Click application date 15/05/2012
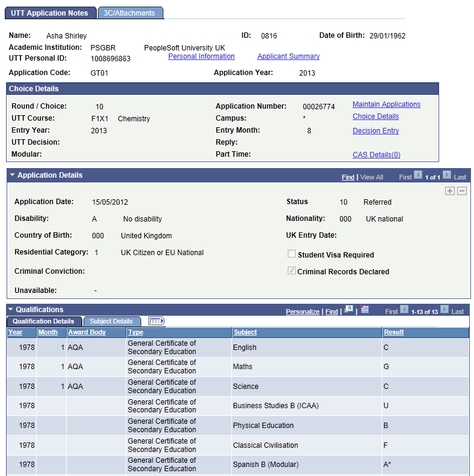Image resolution: width=474 pixels, height=476 pixels. [110, 202]
